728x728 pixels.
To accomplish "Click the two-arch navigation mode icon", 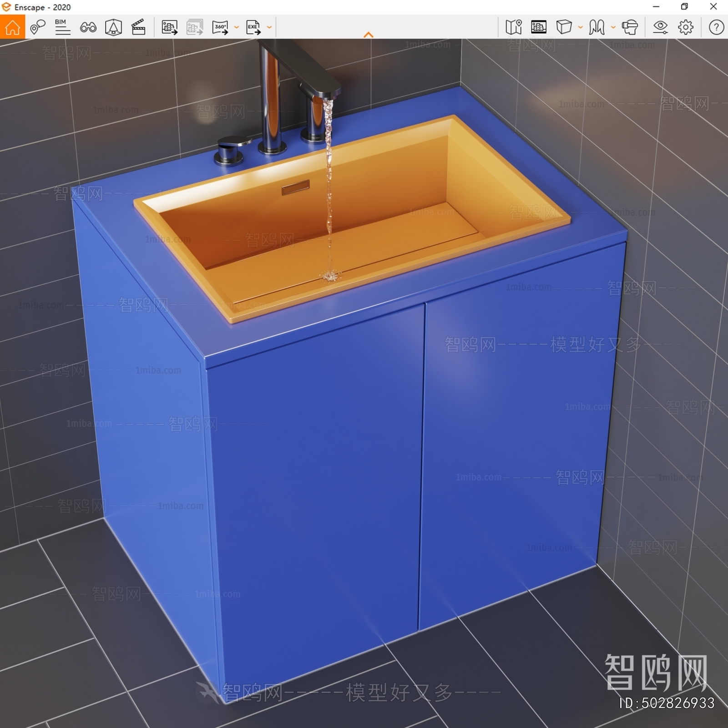I will (597, 27).
